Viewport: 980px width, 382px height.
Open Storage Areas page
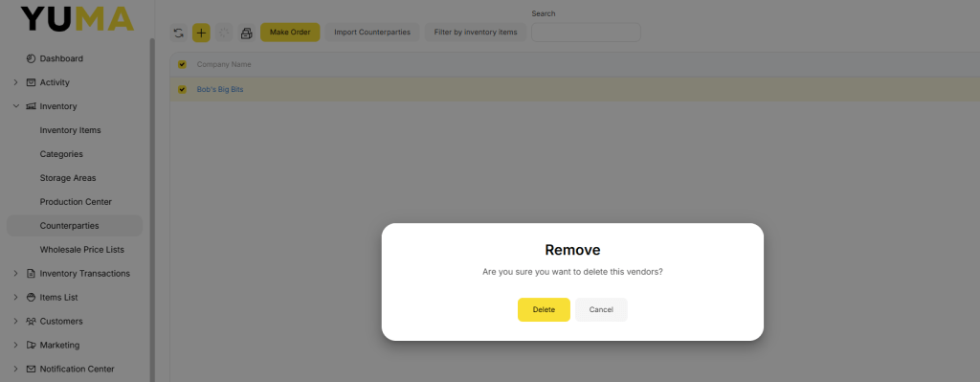[x=68, y=178]
